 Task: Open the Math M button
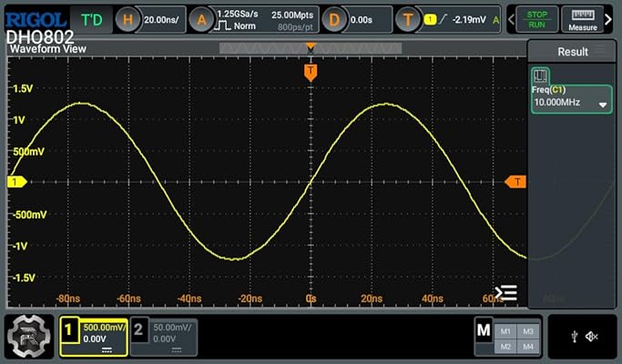tap(484, 330)
